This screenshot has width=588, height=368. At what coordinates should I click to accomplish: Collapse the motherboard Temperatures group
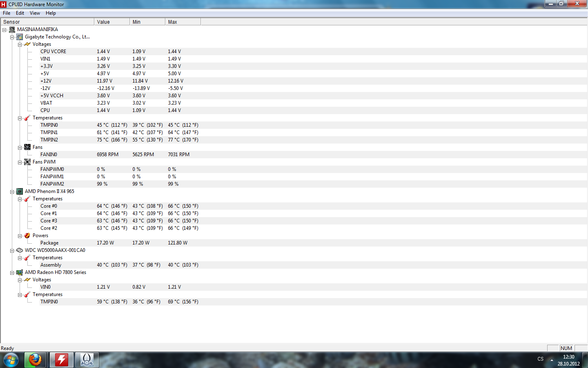click(x=20, y=118)
